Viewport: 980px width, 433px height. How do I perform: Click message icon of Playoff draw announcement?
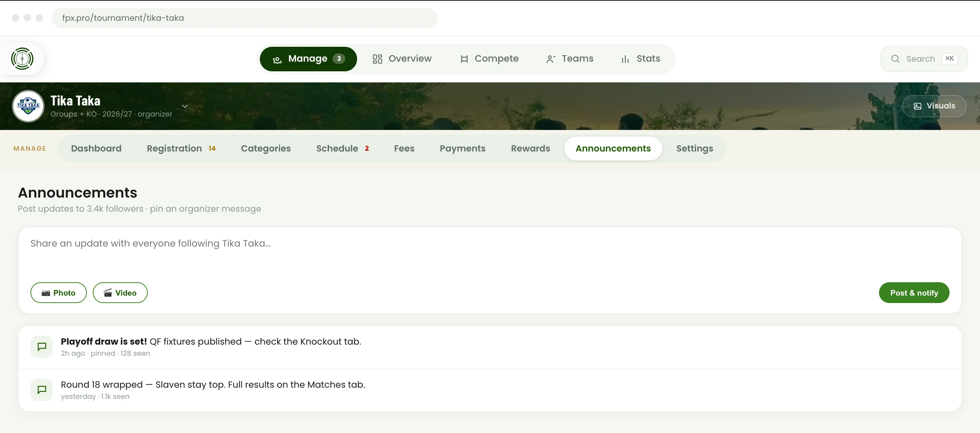(x=42, y=346)
